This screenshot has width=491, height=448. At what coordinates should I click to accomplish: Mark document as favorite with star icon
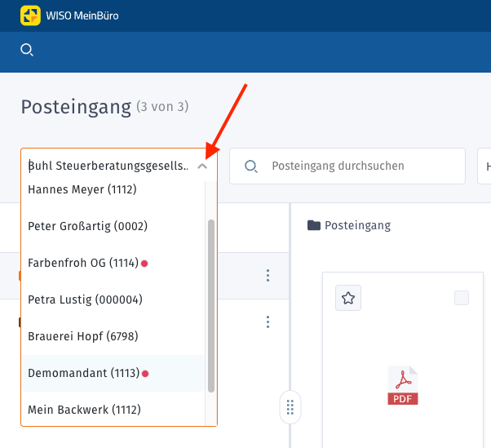click(x=348, y=299)
